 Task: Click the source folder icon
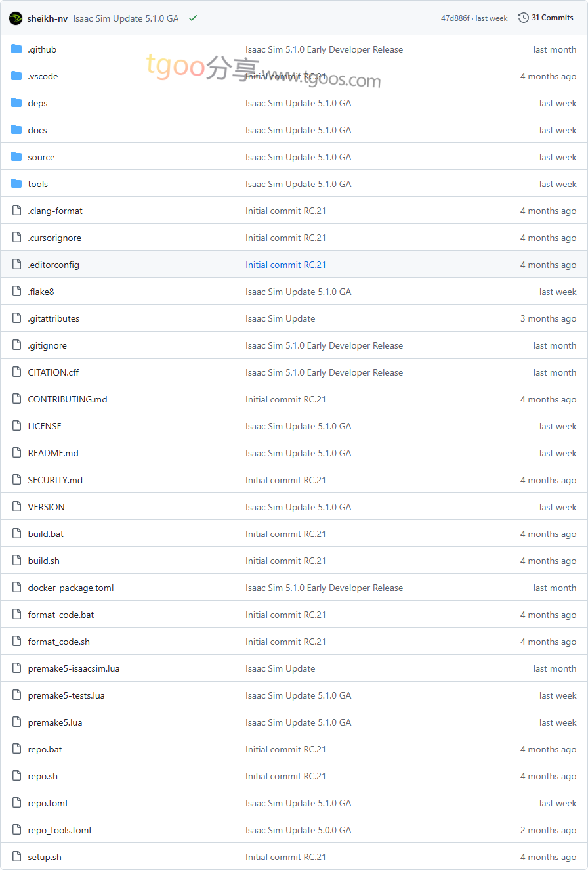coord(16,157)
